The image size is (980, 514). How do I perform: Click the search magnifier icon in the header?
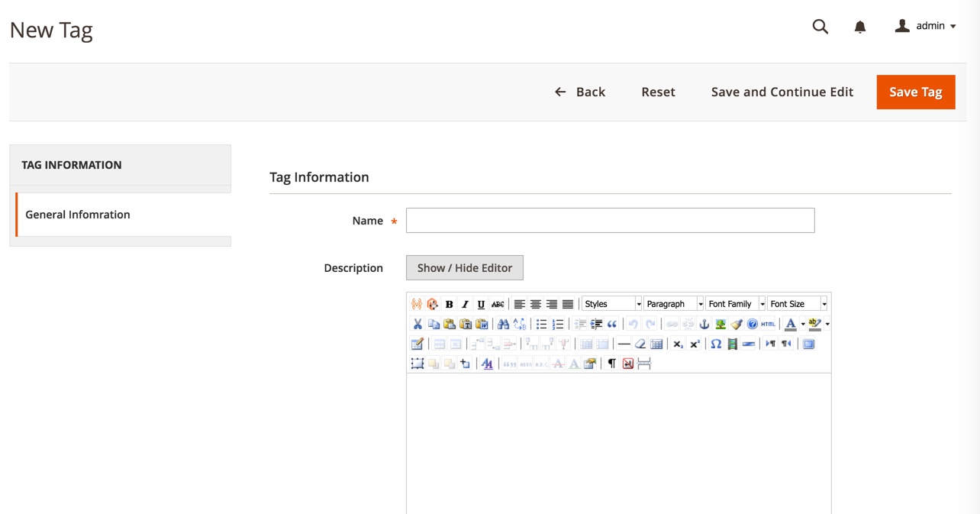[x=820, y=27]
